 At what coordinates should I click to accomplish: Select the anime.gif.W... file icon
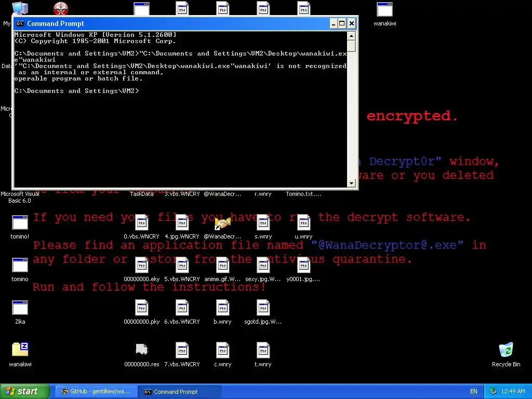pos(222,265)
